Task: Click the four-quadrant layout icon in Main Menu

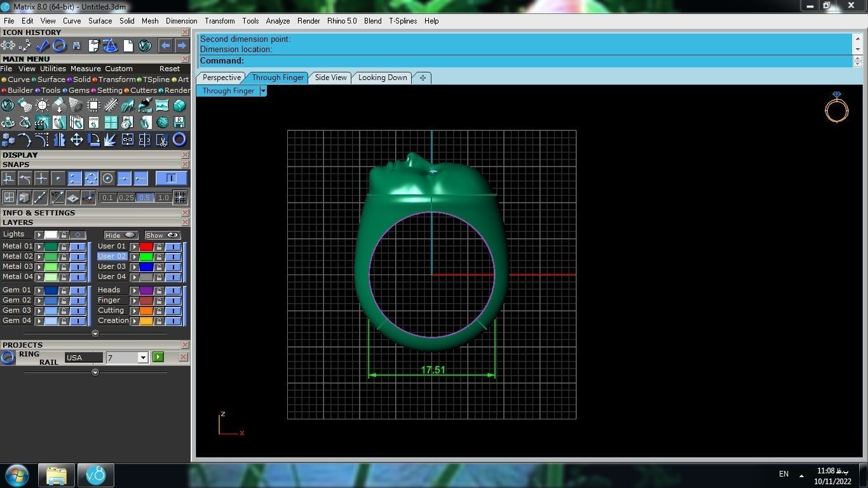Action: [x=111, y=122]
